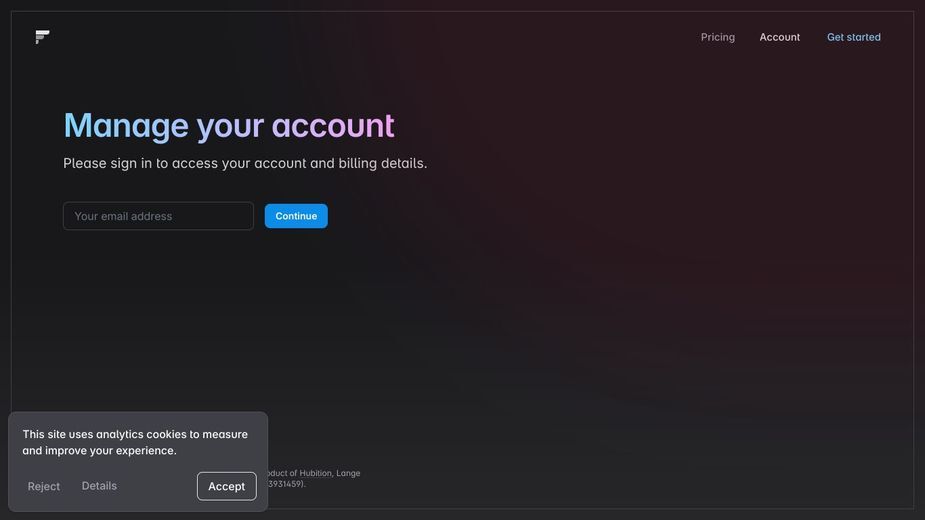Click the pink account word in heading
Image resolution: width=925 pixels, height=520 pixels.
pos(333,126)
